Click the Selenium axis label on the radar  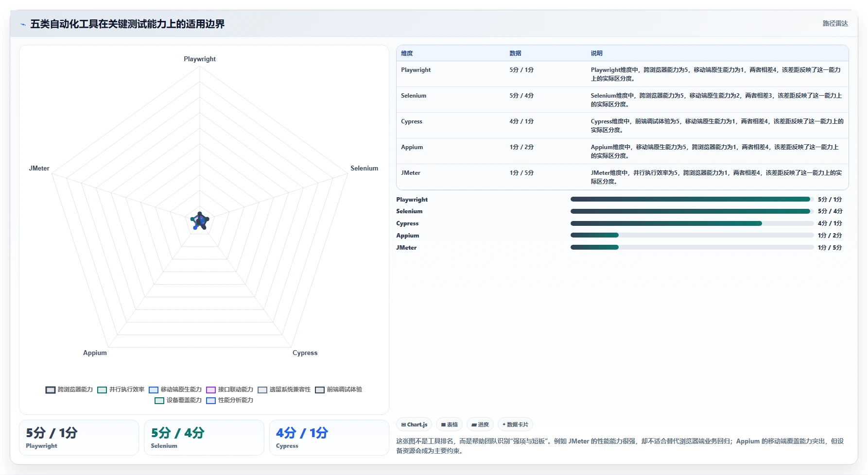pyautogui.click(x=364, y=168)
